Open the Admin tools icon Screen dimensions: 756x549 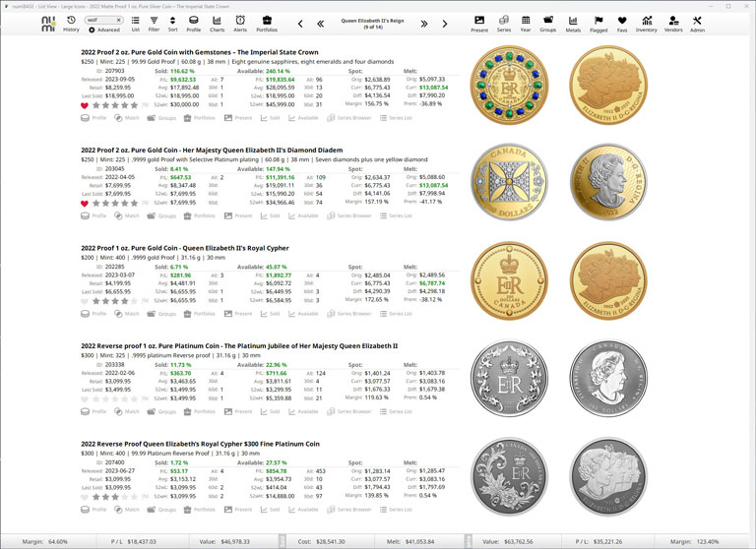point(697,24)
